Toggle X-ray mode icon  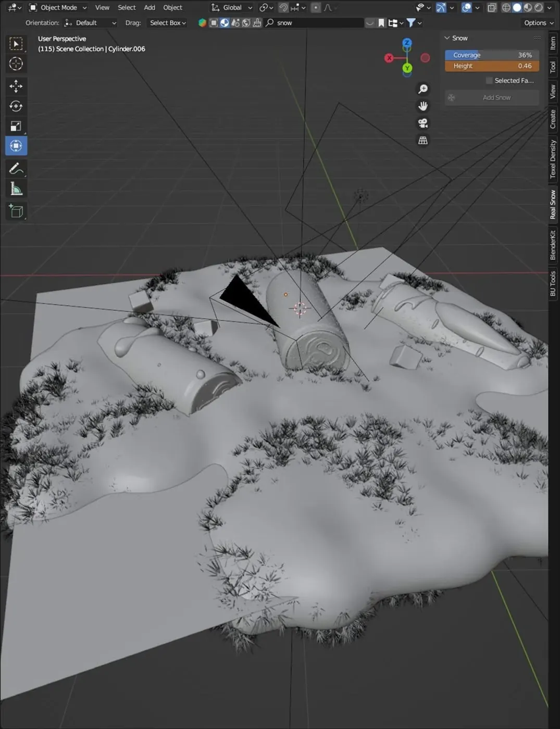[492, 7]
